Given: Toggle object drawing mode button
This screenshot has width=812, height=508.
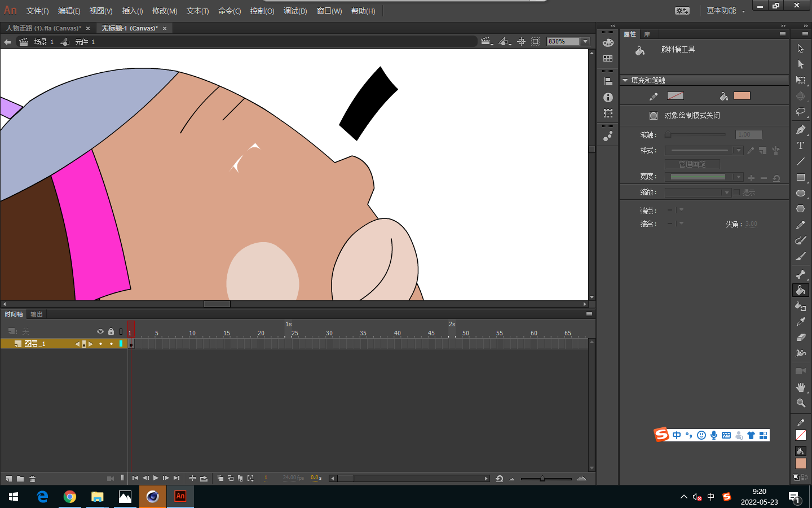Looking at the screenshot, I should (x=653, y=116).
